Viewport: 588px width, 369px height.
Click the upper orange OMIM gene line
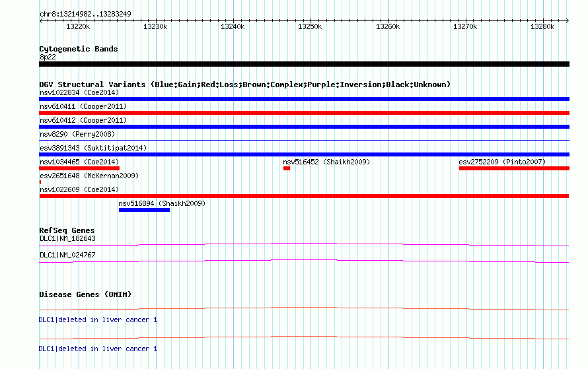pos(304,309)
